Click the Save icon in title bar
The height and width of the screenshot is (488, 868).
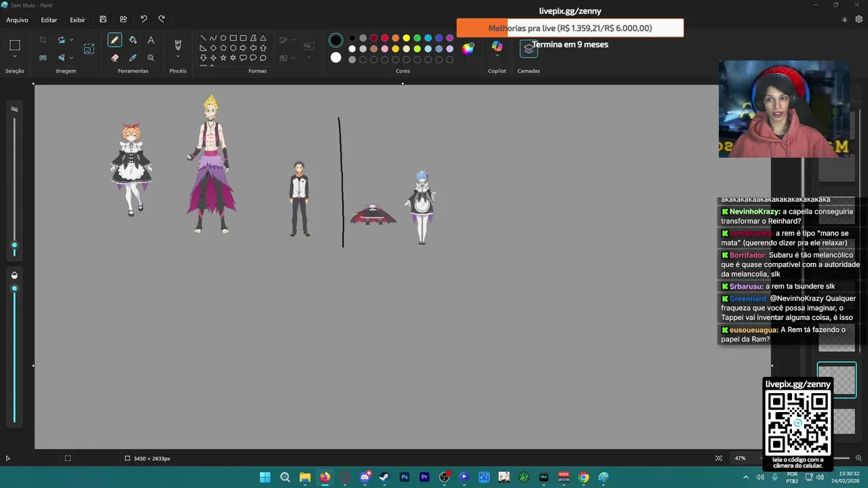coord(103,20)
